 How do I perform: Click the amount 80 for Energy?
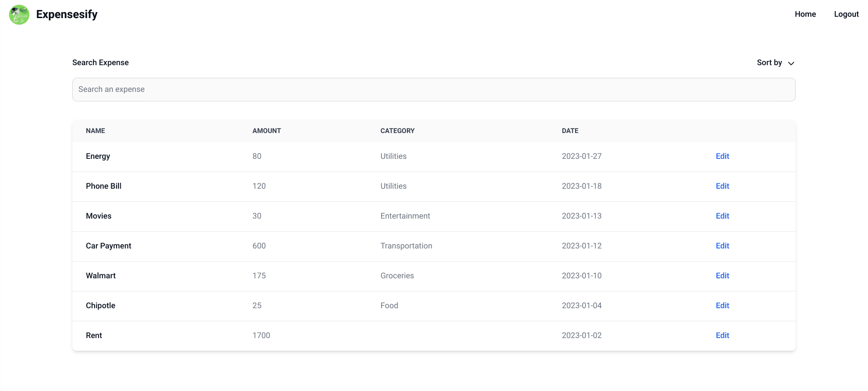[257, 156]
